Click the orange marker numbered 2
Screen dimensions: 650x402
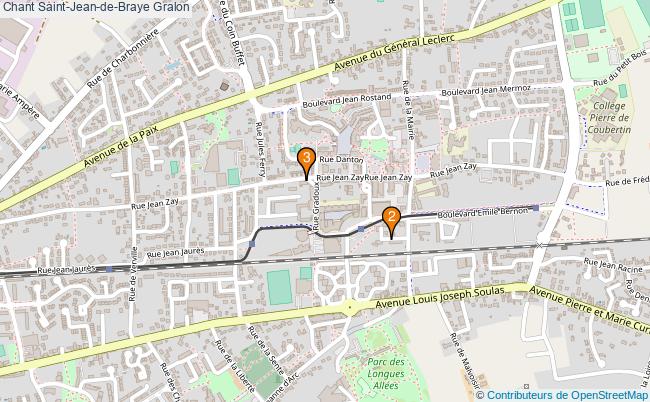point(391,223)
